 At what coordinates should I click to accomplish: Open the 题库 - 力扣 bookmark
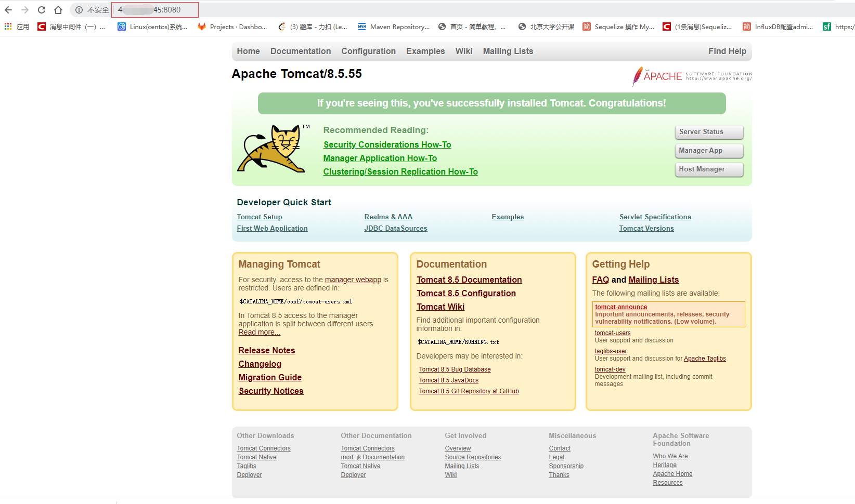coord(313,26)
